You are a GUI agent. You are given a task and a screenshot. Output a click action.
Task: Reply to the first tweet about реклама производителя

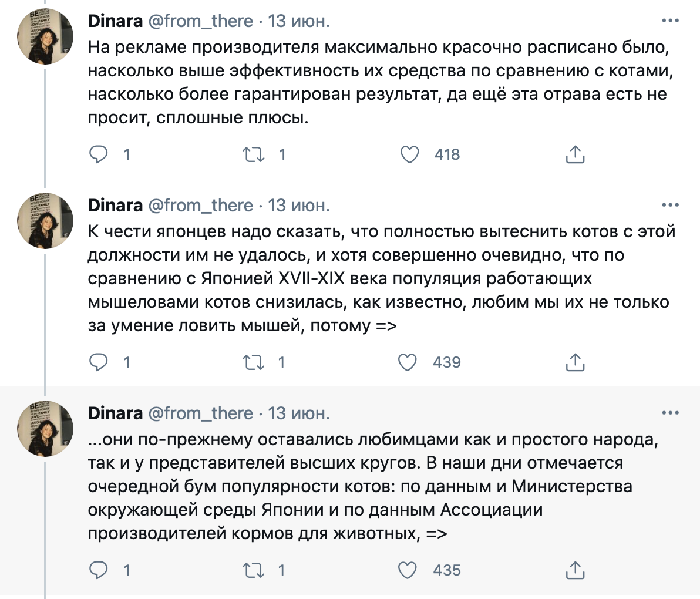pyautogui.click(x=98, y=154)
